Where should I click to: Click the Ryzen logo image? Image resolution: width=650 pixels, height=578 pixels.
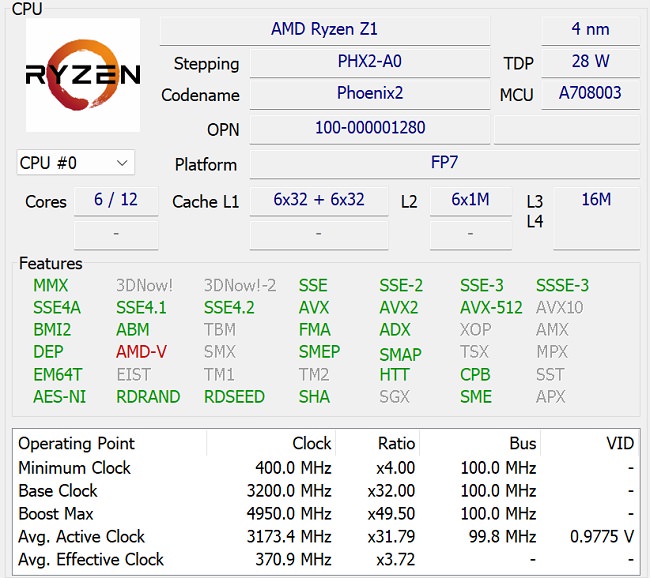pos(83,75)
